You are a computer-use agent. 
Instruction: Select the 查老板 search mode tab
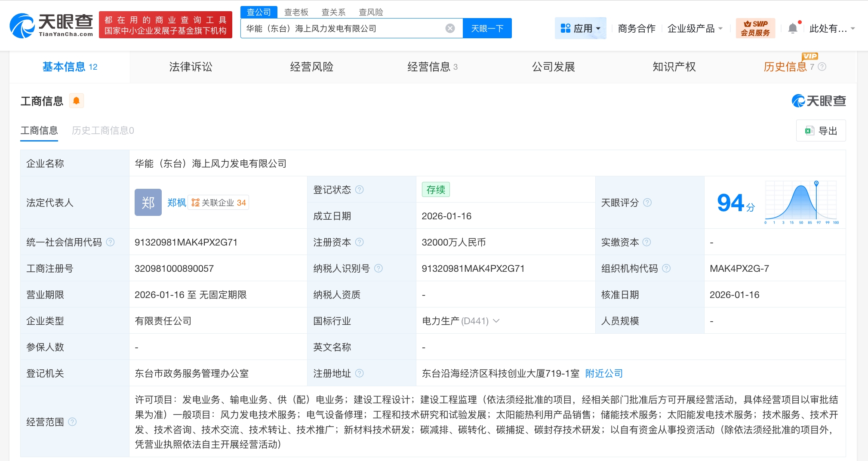(296, 12)
